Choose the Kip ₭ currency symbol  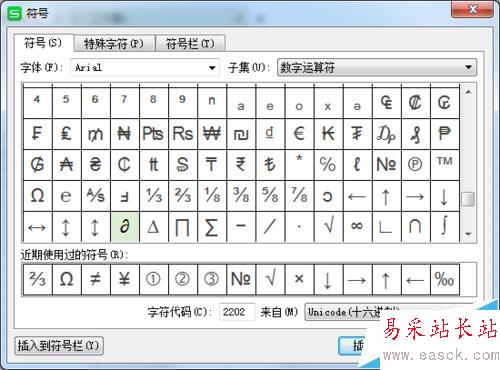328,134
